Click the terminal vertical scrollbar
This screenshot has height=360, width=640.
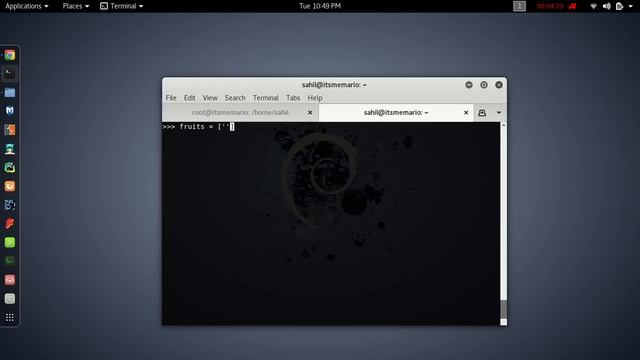[504, 224]
